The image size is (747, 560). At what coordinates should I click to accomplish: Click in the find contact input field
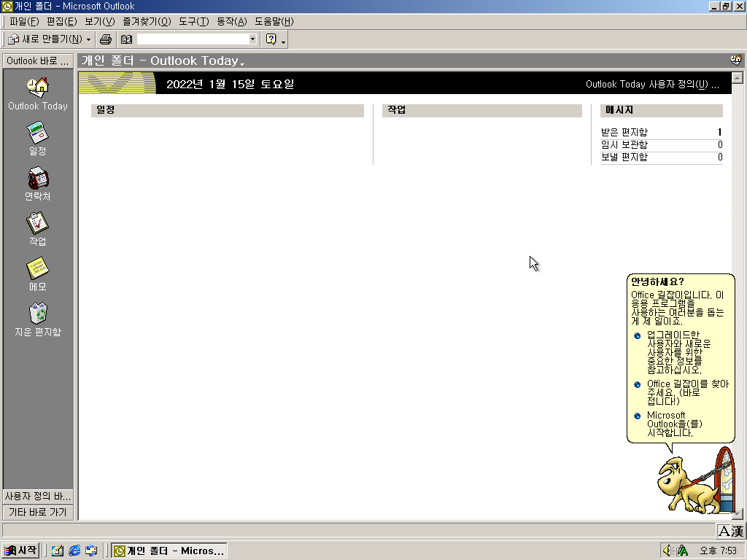(193, 39)
